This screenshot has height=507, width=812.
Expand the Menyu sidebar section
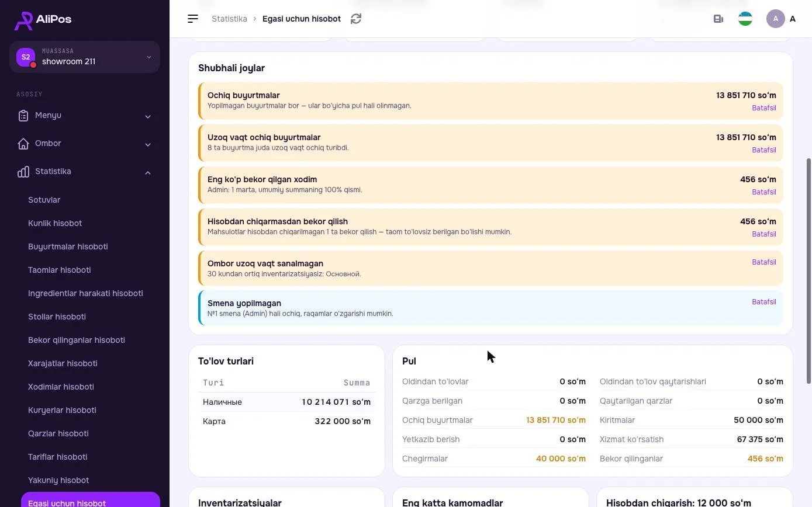point(85,116)
